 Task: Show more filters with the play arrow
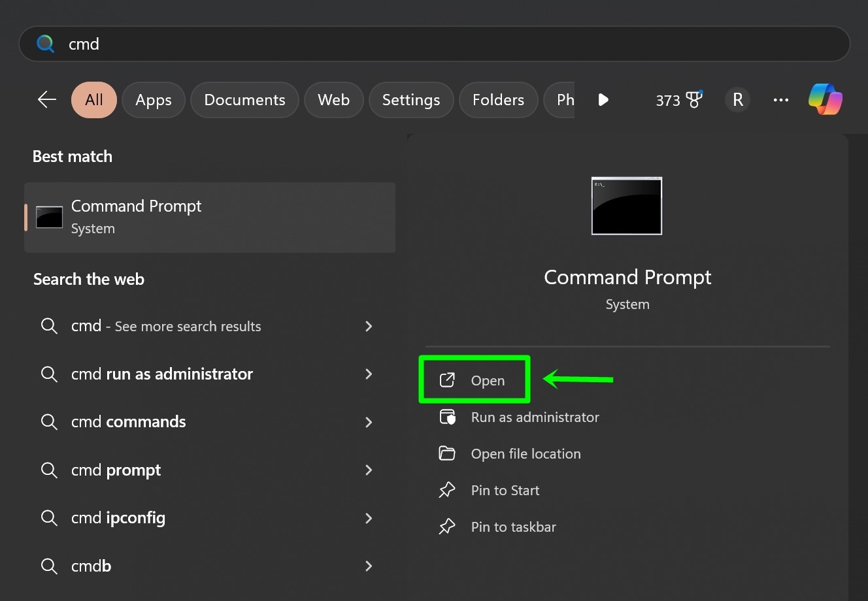603,100
